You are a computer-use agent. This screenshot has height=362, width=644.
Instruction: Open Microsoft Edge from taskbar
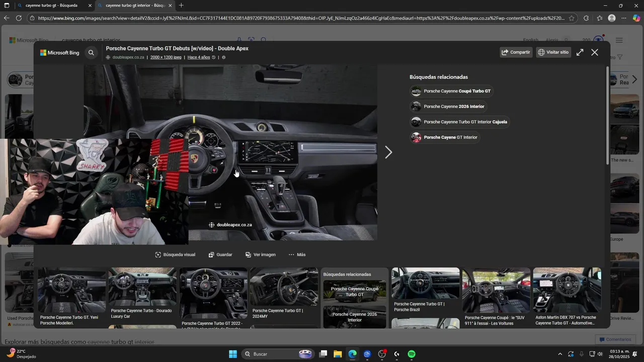coord(352,354)
